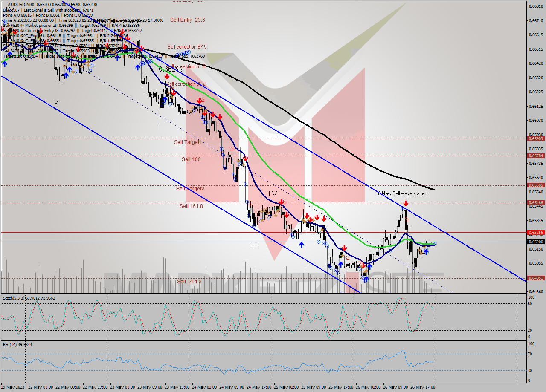Click the red 0.65585 price tag
546x392 pixels.
[x=536, y=185]
